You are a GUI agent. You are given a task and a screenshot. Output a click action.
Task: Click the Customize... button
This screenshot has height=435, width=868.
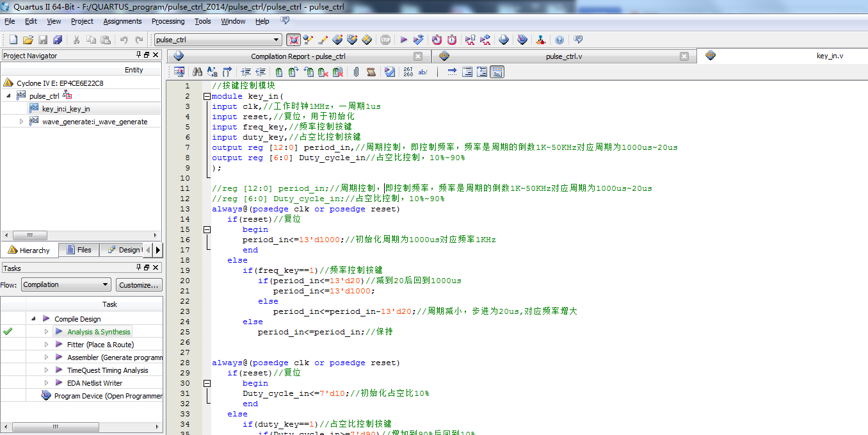click(x=139, y=285)
